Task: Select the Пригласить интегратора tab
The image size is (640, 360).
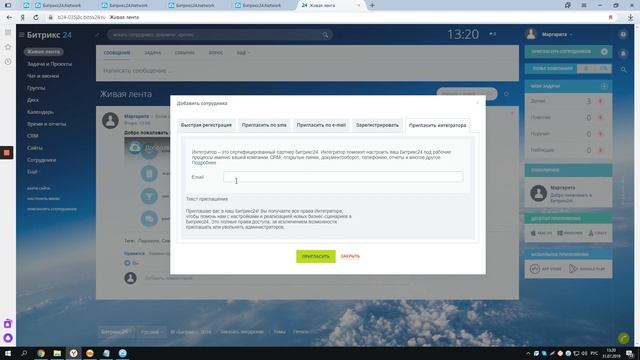Action: pyautogui.click(x=437, y=125)
